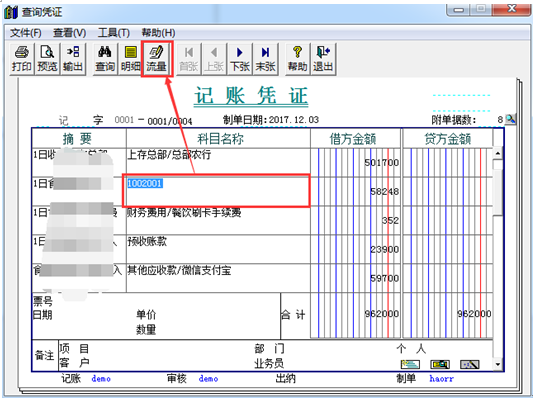Show 明细 detail ledger icon

(130, 58)
